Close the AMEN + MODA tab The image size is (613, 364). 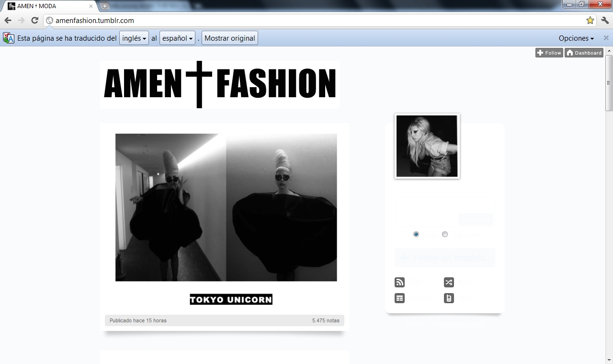[x=91, y=6]
